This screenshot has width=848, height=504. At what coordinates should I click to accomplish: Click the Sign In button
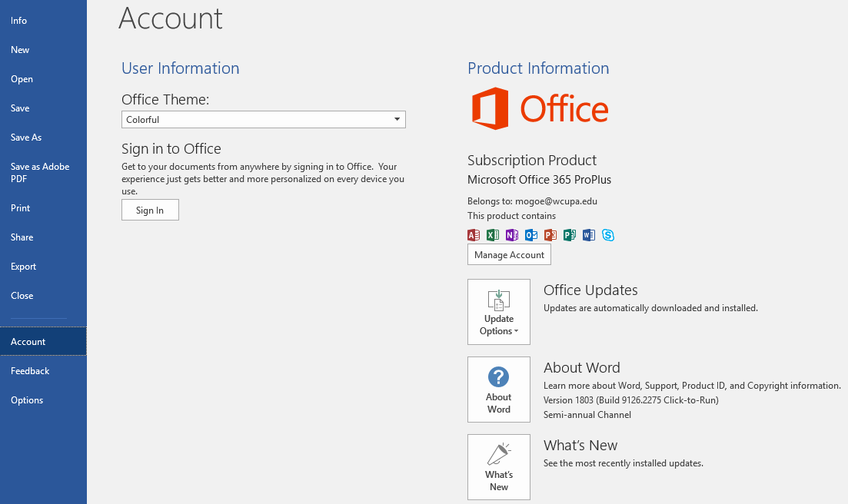[x=150, y=209]
